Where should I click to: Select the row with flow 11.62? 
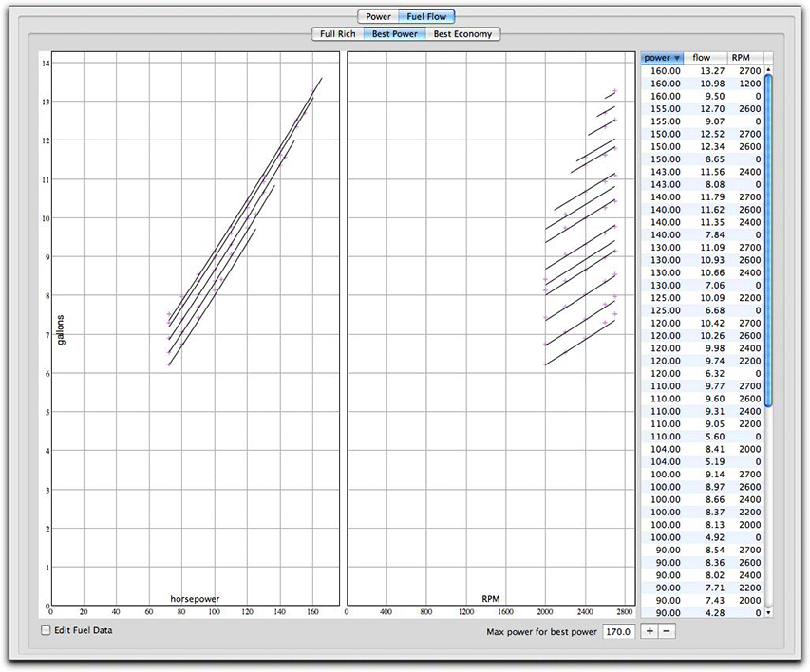(x=703, y=210)
